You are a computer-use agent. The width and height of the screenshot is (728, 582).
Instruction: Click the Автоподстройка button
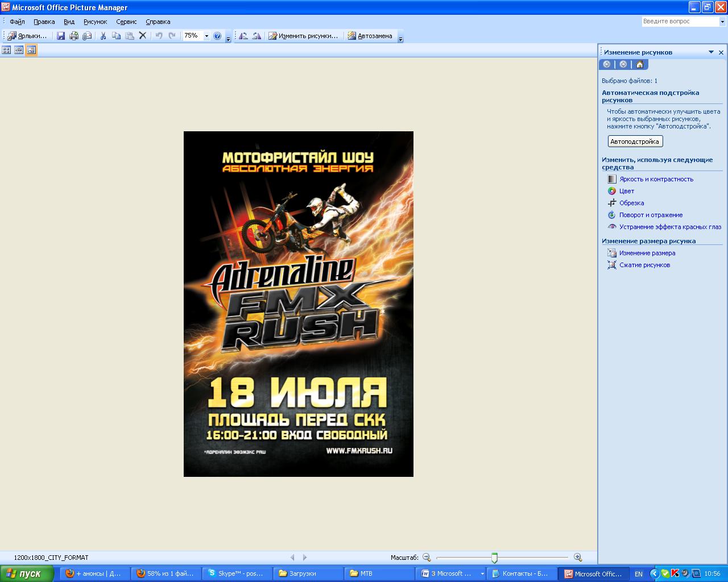pos(635,142)
